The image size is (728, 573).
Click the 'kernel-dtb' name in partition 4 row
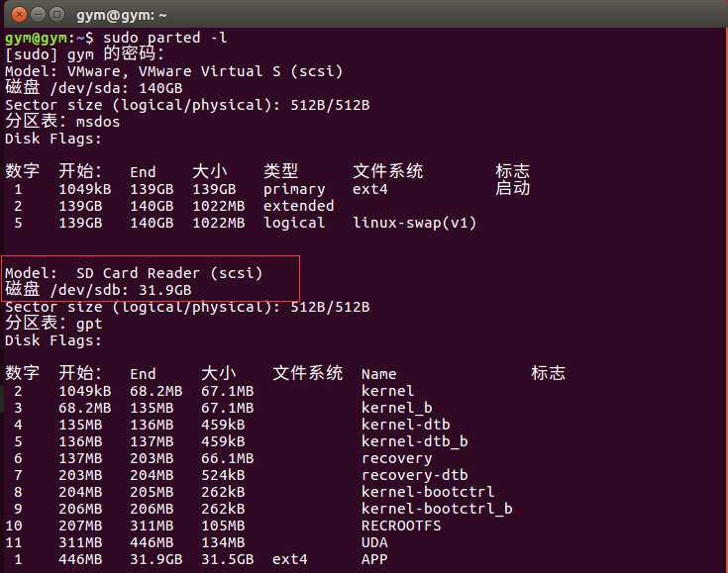(x=406, y=425)
